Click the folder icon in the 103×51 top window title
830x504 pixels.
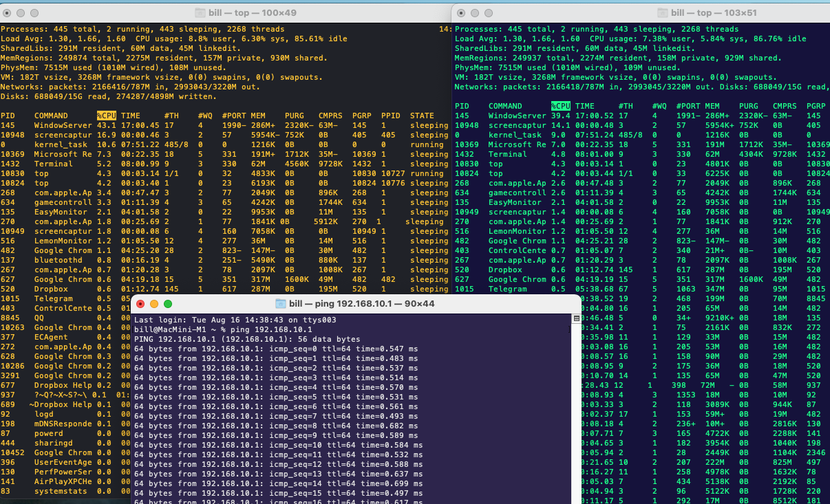pos(663,12)
